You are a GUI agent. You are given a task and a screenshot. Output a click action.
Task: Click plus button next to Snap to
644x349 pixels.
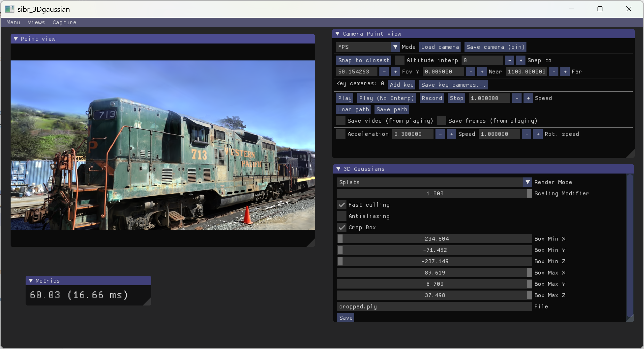point(521,60)
